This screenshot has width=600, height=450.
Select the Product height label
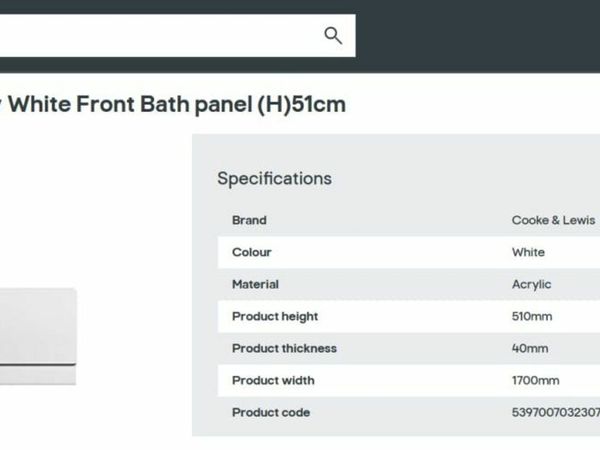(x=275, y=316)
